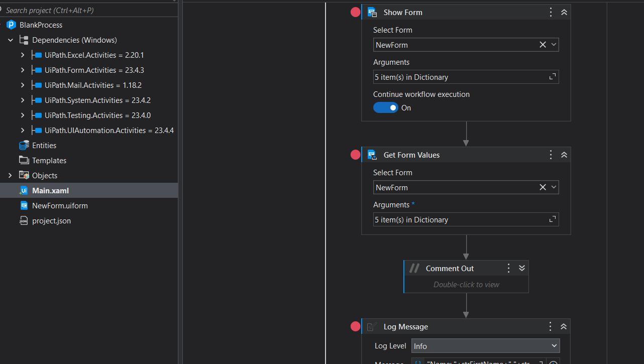The width and height of the screenshot is (644, 364).
Task: Click the Get Form Values activity title
Action: click(x=411, y=155)
